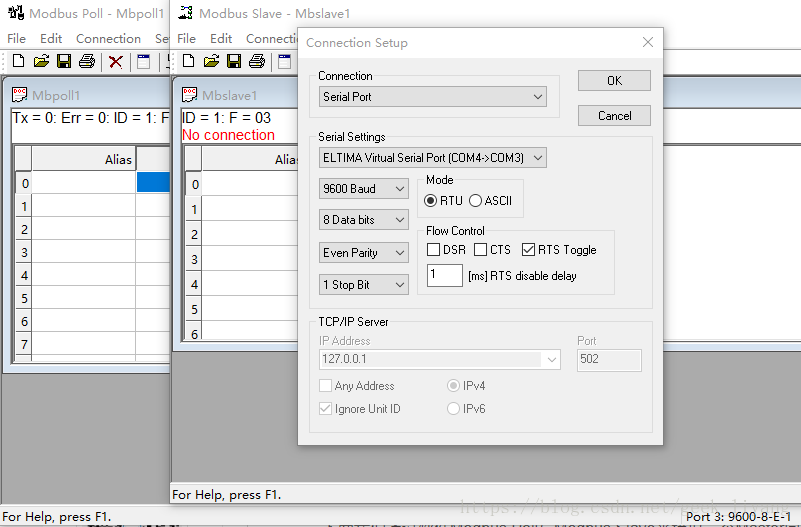Click Modbus Poll application title icon
801x527 pixels.
[16, 12]
